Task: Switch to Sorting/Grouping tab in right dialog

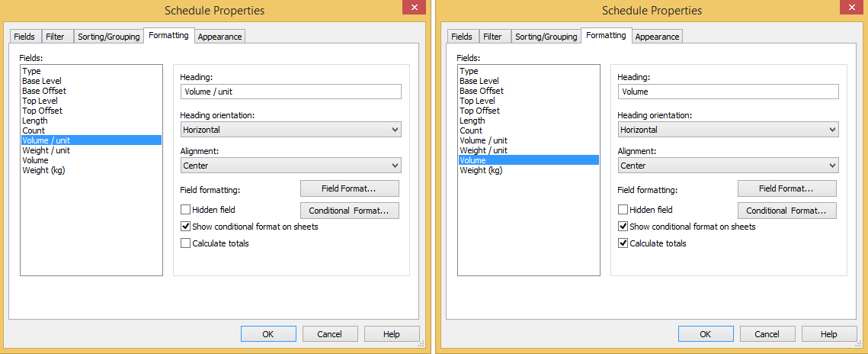Action: tap(546, 37)
